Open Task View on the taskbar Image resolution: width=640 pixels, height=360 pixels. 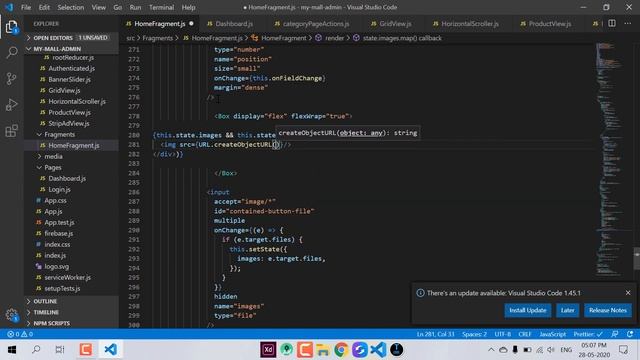(60, 349)
